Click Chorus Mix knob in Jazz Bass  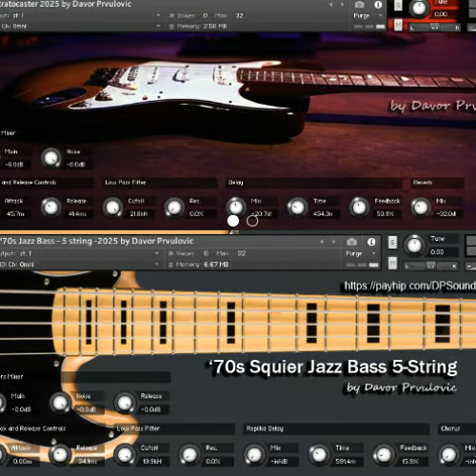(448, 454)
